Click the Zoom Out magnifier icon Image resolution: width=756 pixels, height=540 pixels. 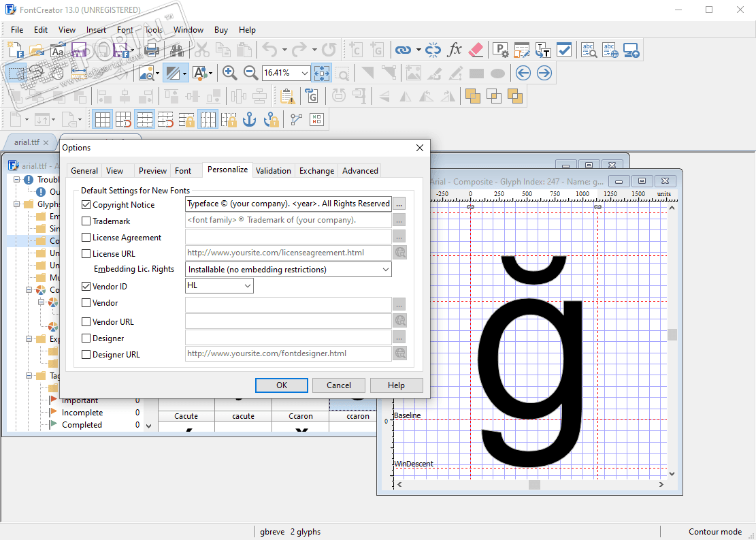tap(250, 73)
